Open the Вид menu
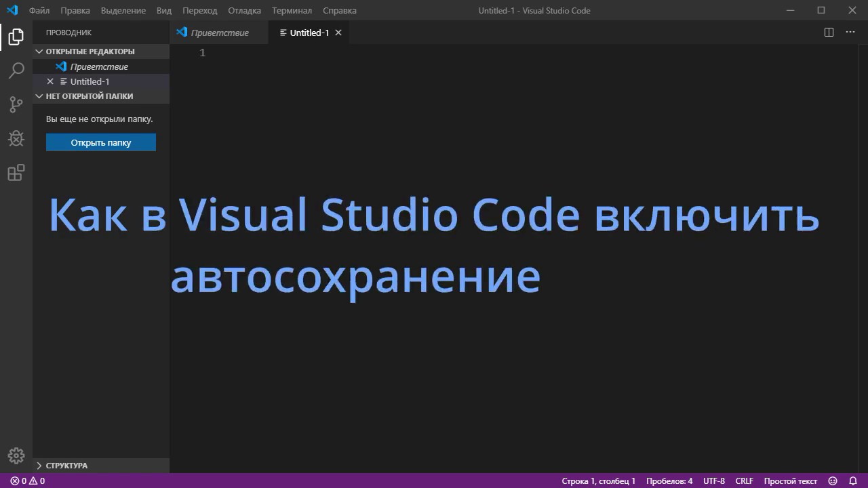Screen dimensions: 868x488 (x=163, y=10)
